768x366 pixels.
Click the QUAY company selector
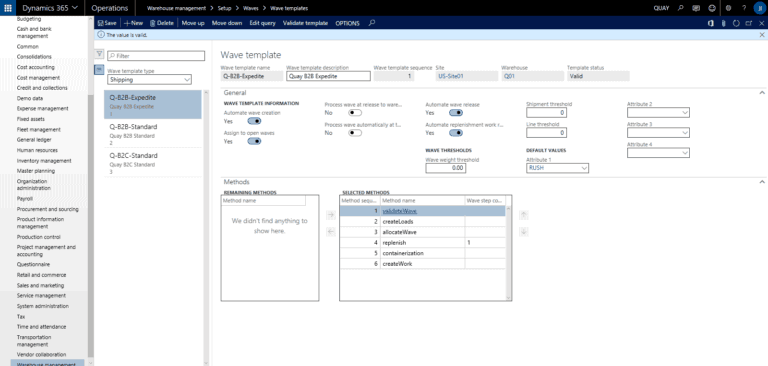click(661, 8)
